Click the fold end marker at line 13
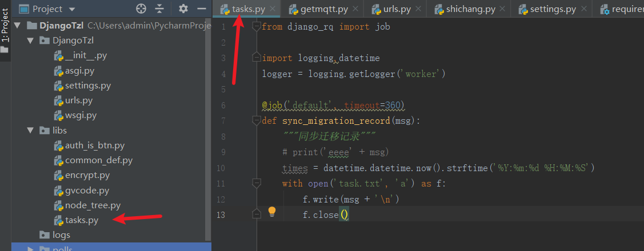Image resolution: width=644 pixels, height=251 pixels. click(x=256, y=214)
